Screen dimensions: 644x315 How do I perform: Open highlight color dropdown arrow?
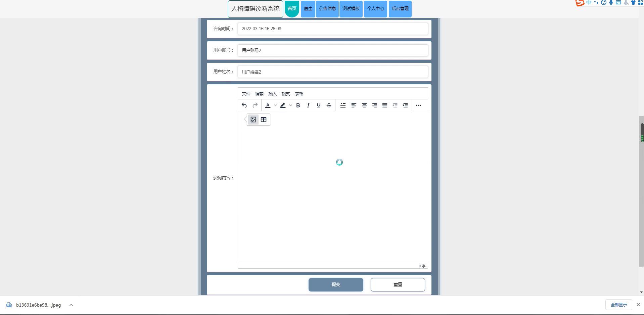pos(290,105)
